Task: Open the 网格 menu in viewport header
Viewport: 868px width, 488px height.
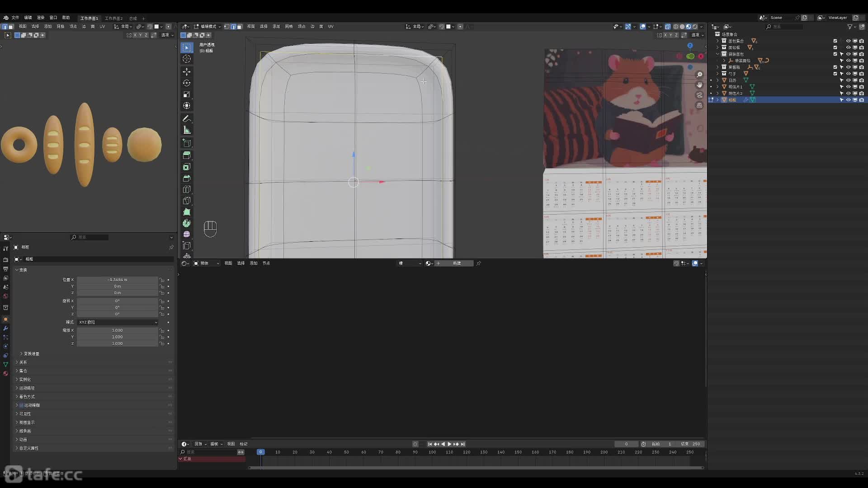Action: pyautogui.click(x=289, y=27)
